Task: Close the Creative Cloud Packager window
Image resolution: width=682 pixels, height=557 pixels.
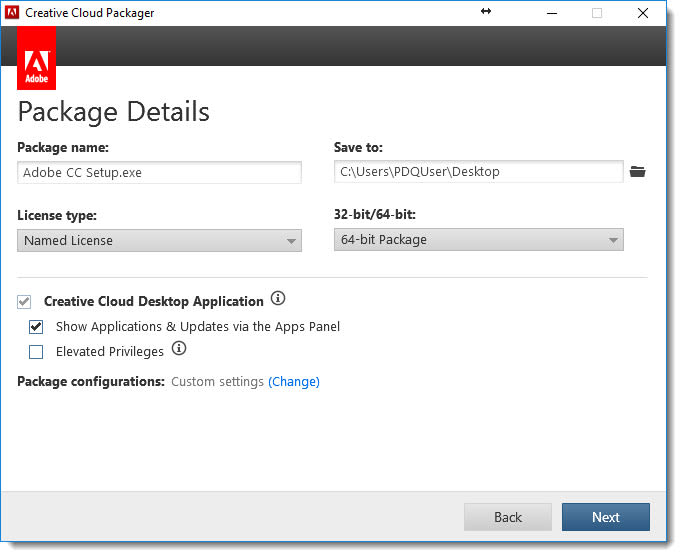Action: tap(642, 13)
